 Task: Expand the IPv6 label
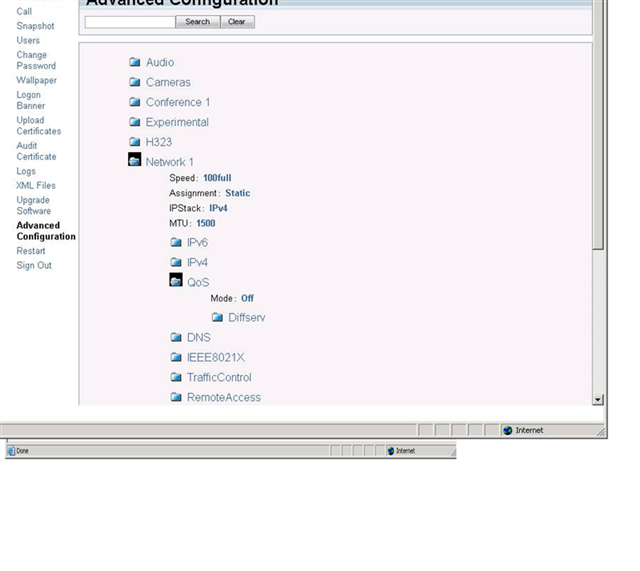pyautogui.click(x=197, y=242)
